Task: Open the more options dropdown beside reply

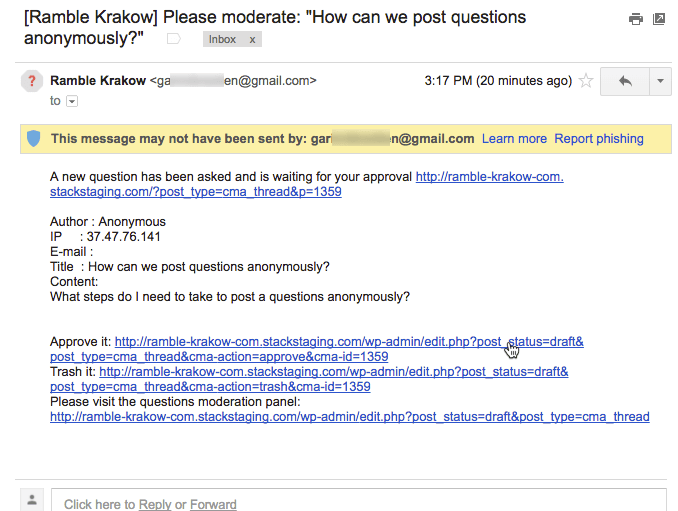Action: [x=660, y=81]
